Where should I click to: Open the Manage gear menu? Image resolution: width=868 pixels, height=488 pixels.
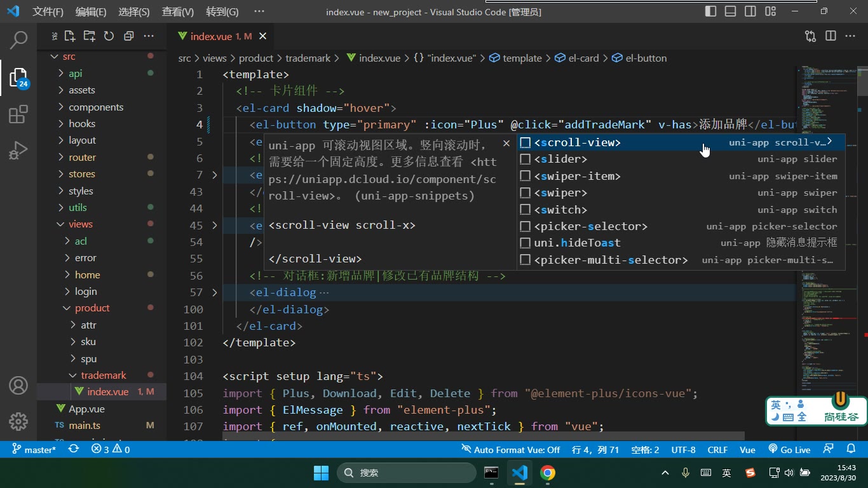point(18,421)
